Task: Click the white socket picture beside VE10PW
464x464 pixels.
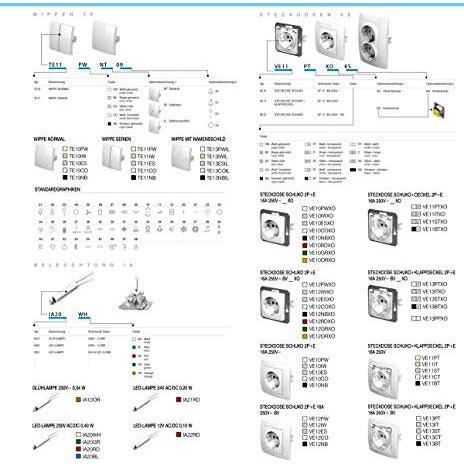Action: (276, 379)
